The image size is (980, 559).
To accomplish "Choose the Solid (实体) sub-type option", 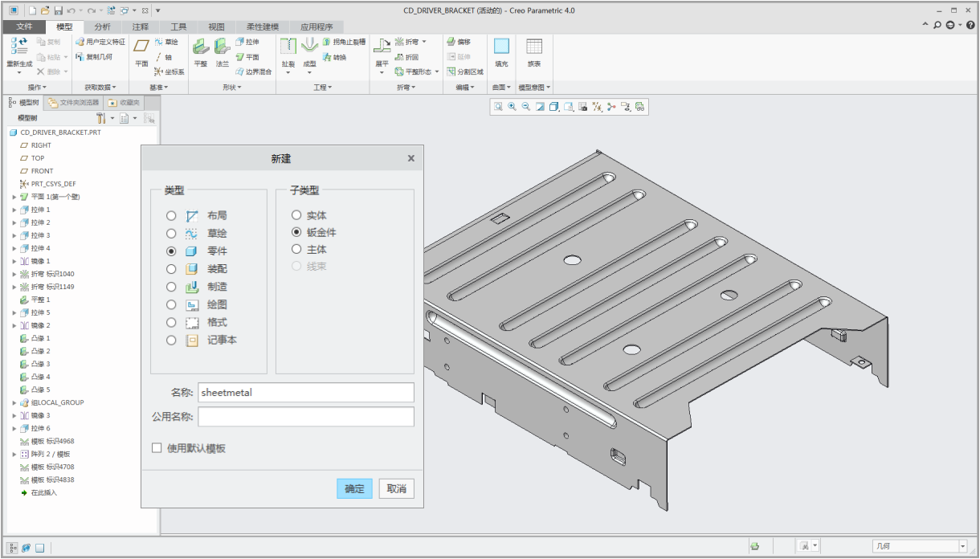I will tap(296, 215).
